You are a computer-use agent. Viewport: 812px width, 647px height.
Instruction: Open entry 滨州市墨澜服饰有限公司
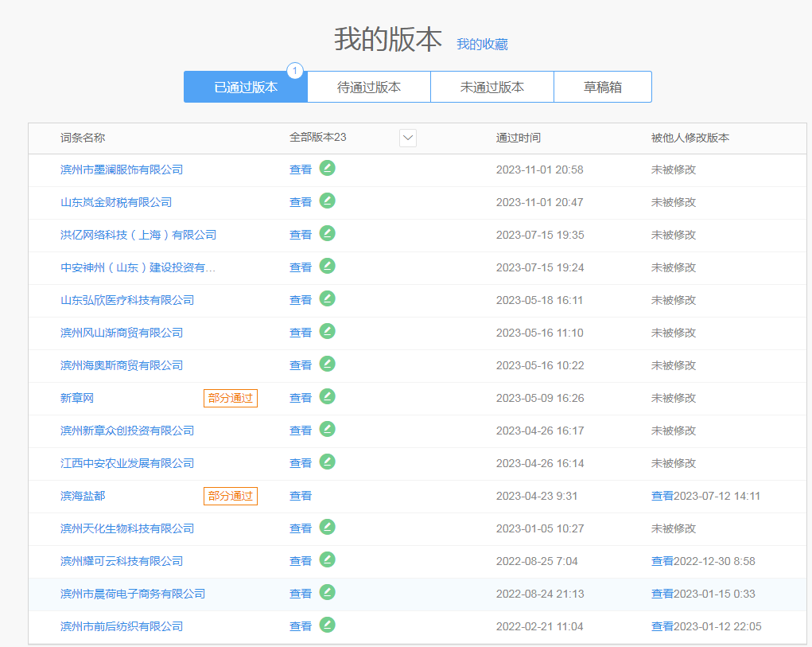(122, 170)
